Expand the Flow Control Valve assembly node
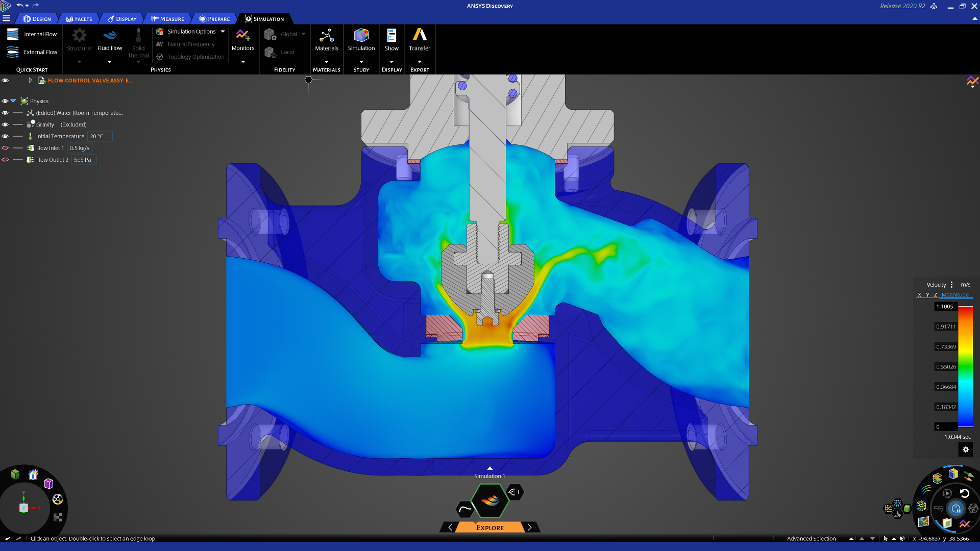The image size is (980, 551). (31, 80)
